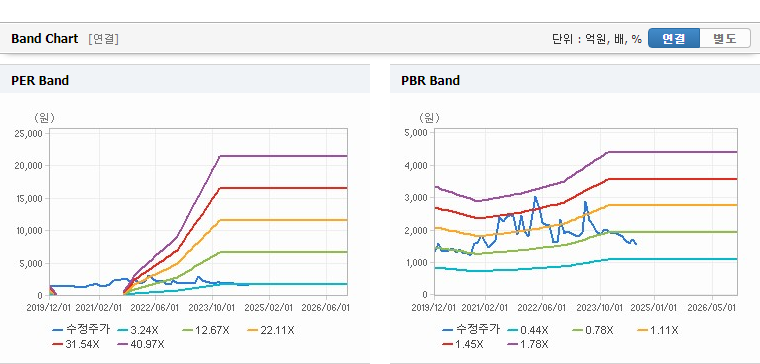Click the 15,000 y-axis label in PER chart
Viewport: 760px width, 364px height.
tap(29, 198)
